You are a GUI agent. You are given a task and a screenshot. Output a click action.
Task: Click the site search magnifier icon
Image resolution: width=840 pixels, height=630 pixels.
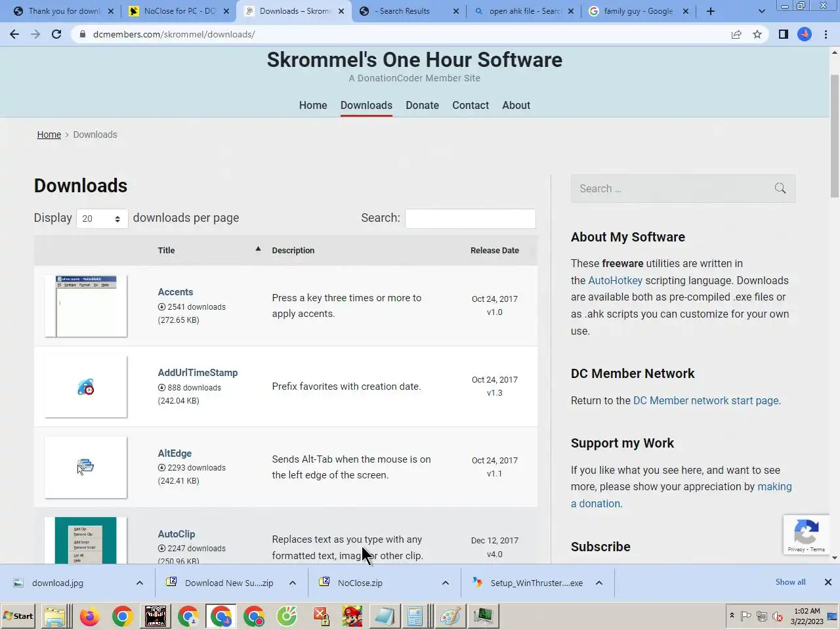(780, 188)
